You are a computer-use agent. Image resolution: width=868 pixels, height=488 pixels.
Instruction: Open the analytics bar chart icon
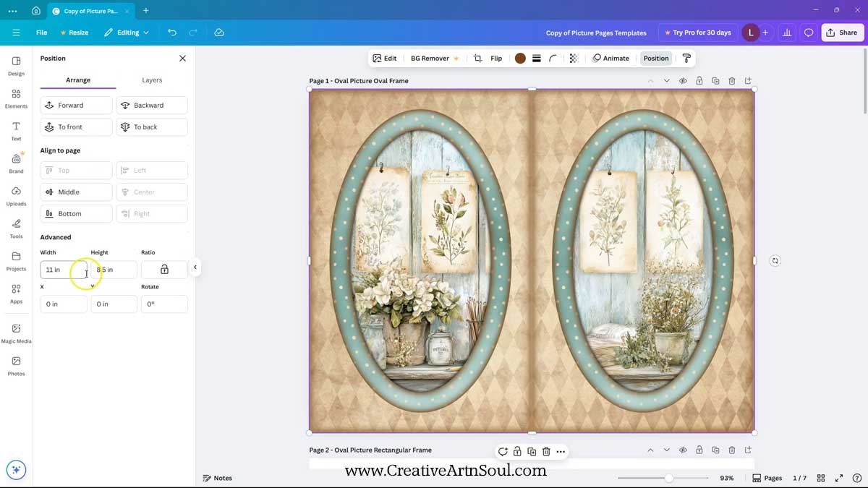click(787, 33)
